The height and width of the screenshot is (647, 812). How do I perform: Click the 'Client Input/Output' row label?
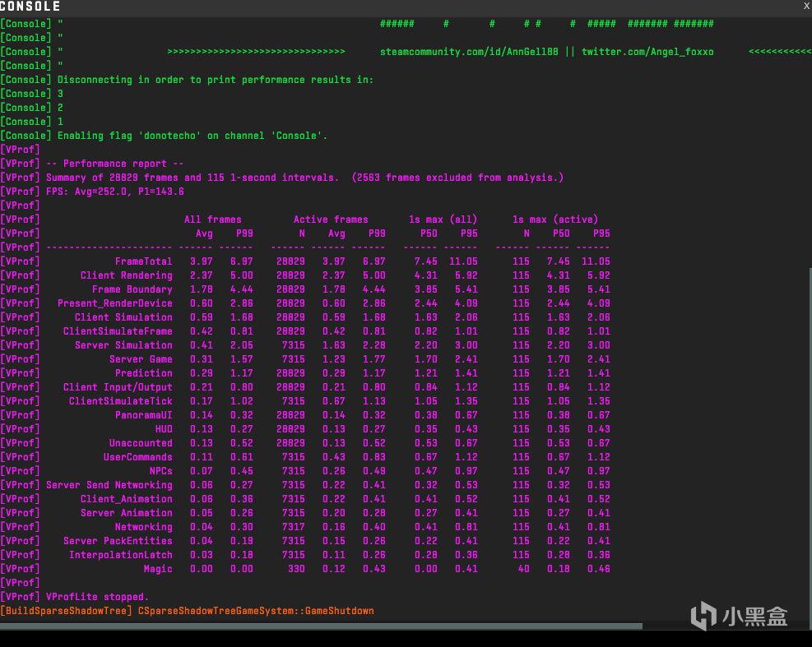(x=118, y=387)
